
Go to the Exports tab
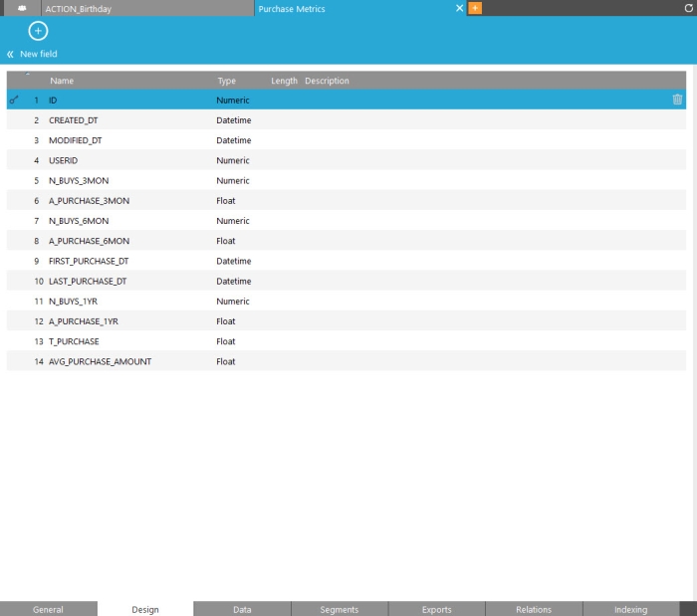click(x=436, y=609)
